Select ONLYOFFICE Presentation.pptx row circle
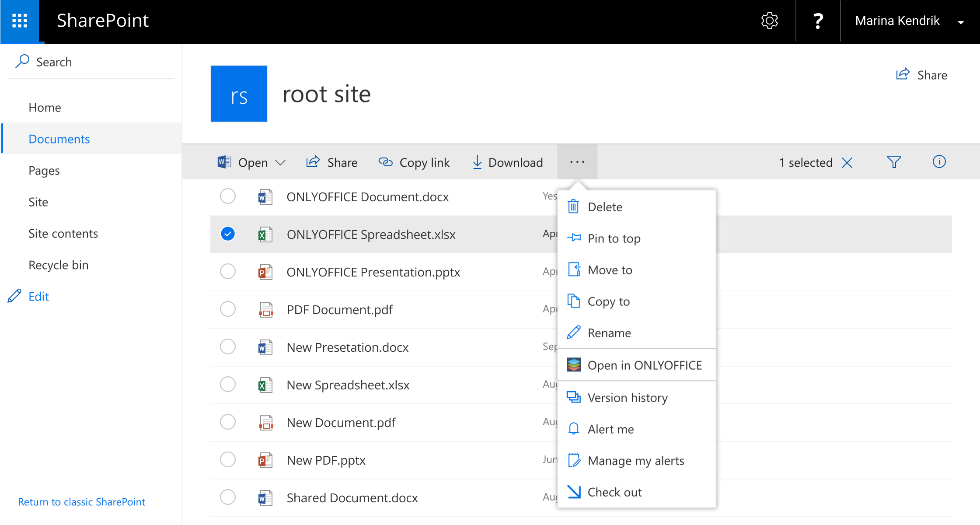Image resolution: width=980 pixels, height=525 pixels. (228, 271)
